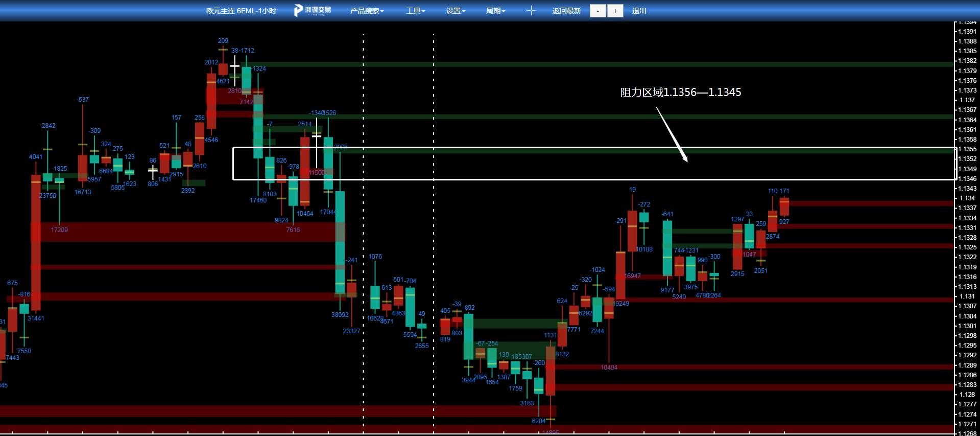Zoom in with the plus button

tap(615, 11)
